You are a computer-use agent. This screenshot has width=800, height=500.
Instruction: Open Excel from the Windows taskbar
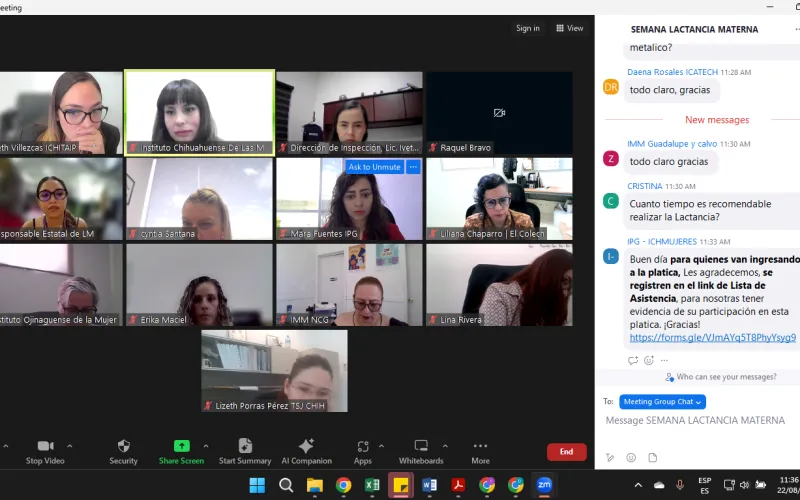coord(372,485)
